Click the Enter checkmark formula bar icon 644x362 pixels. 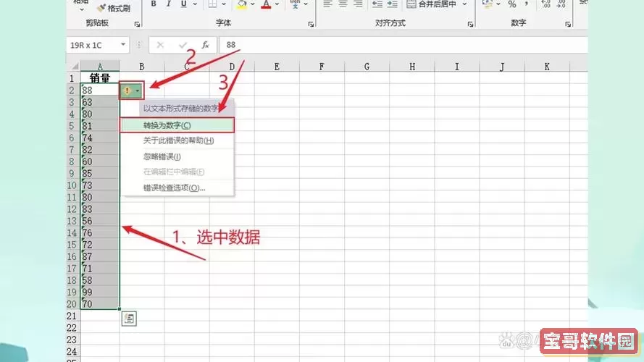click(183, 45)
